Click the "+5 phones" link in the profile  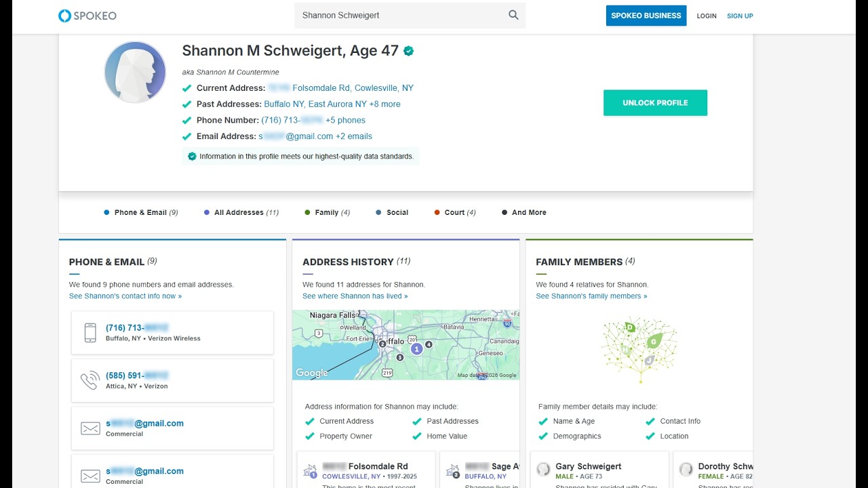click(345, 121)
